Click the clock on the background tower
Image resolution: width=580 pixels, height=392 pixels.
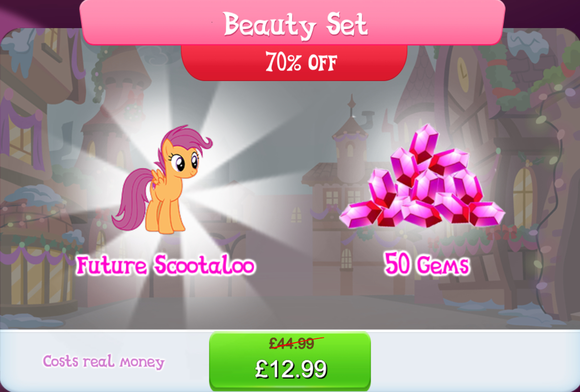coord(463,75)
